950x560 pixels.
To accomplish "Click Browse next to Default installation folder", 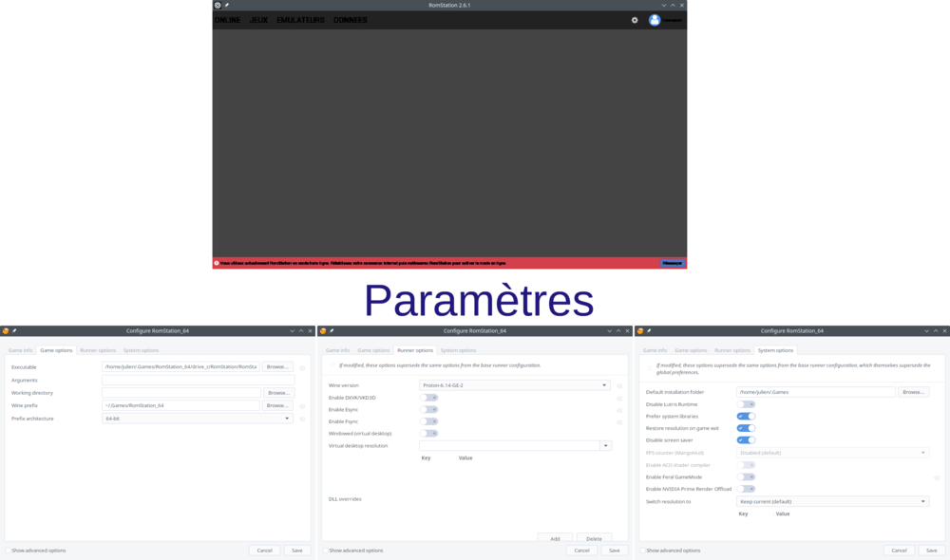I will [914, 392].
